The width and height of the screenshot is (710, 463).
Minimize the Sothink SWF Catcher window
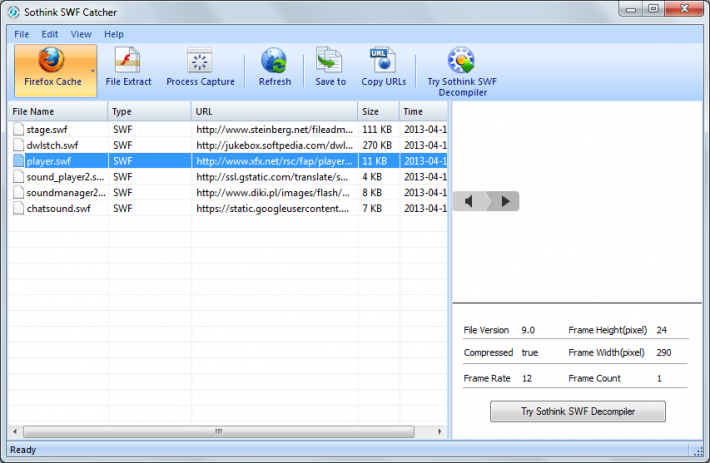631,9
